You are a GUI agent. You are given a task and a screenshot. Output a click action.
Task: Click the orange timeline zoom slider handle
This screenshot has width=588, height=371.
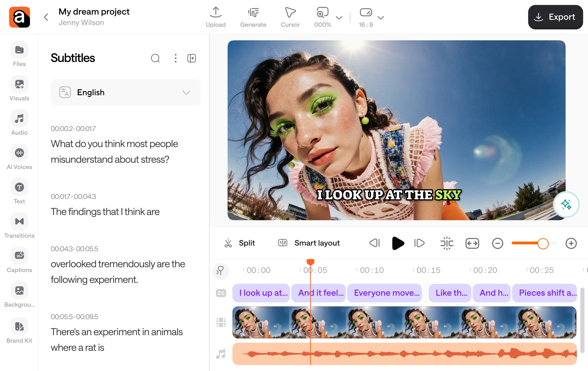543,243
